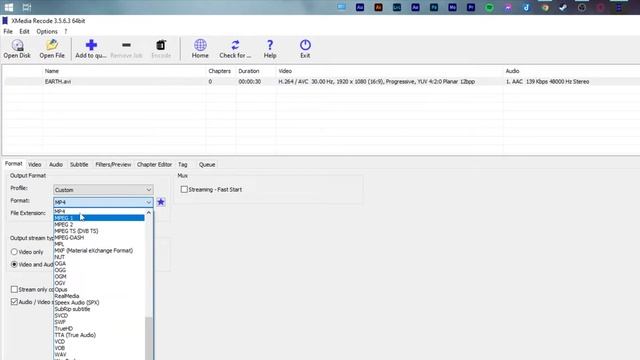Select the EARTH.avi file row
Screen dimensions: 640x360
point(322,82)
